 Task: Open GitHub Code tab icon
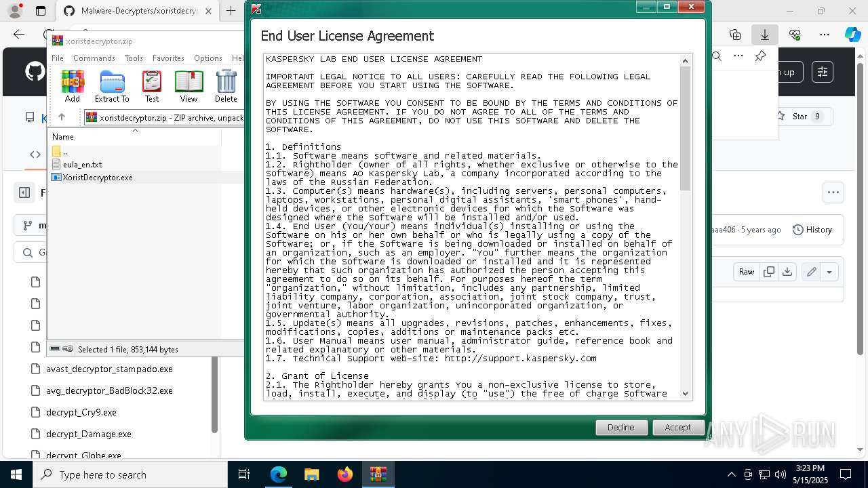point(35,154)
